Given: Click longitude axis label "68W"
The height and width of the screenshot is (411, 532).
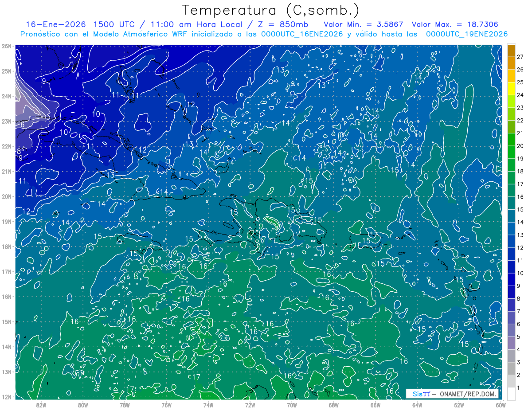Looking at the screenshot, I should 334,405.
